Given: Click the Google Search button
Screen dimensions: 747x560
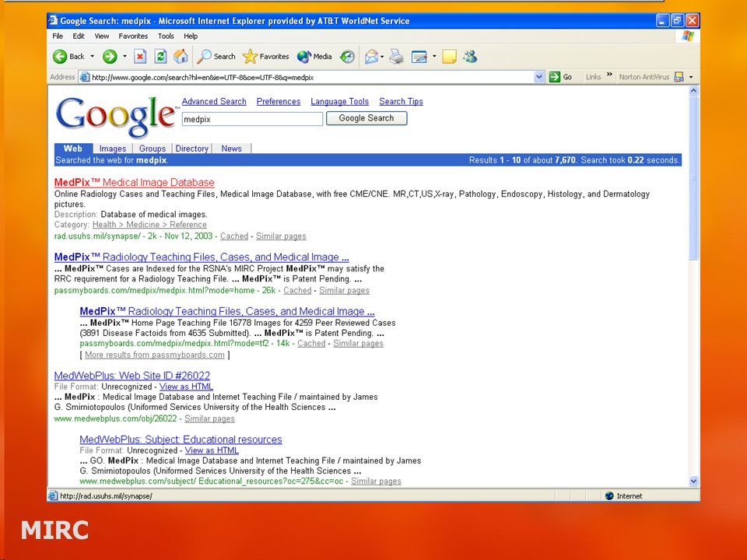Looking at the screenshot, I should [366, 118].
